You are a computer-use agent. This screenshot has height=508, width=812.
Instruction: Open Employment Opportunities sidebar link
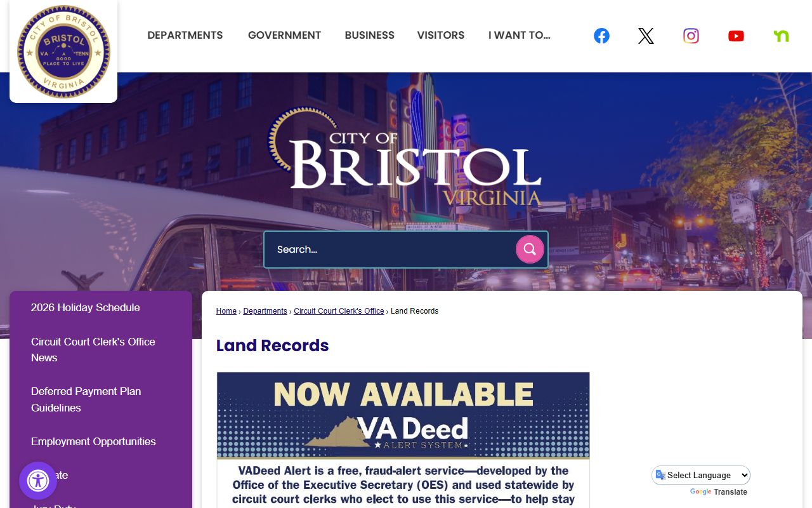pos(93,442)
